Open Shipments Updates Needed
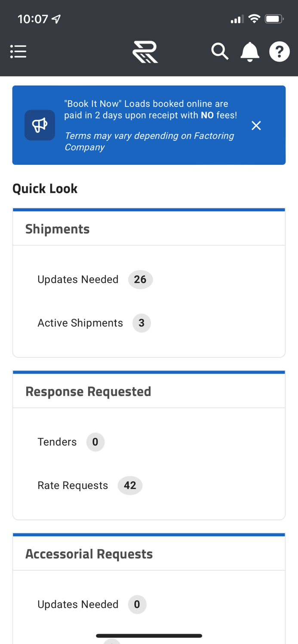Viewport: 298px width, 644px height. coord(78,279)
